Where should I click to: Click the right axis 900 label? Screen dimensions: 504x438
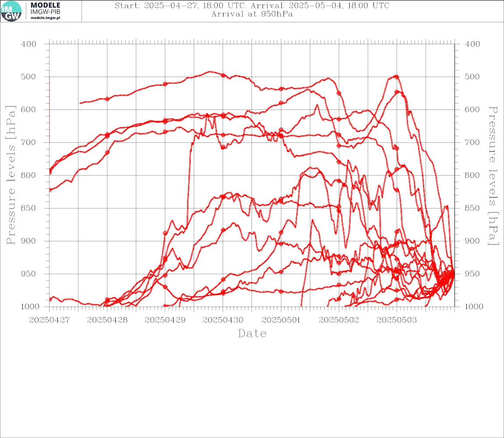(472, 241)
